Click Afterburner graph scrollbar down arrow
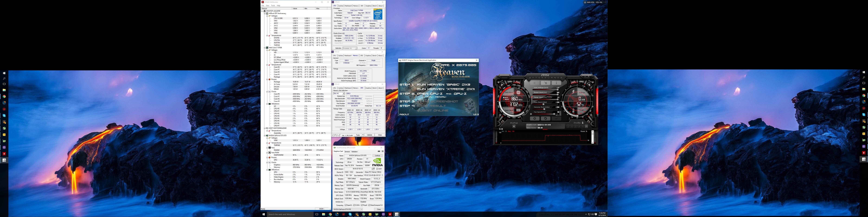868x217 pixels. tap(592, 143)
